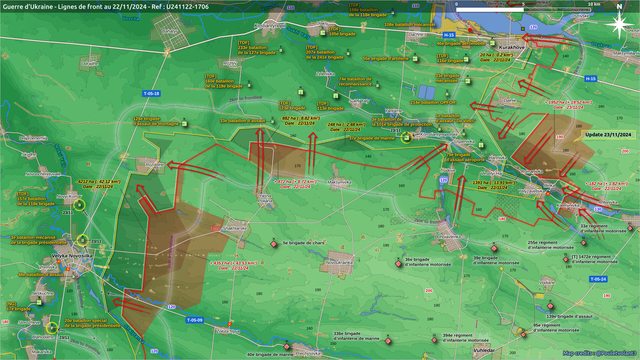
Task: Click the 129e brigade green unit marker
Action: pos(184,123)
